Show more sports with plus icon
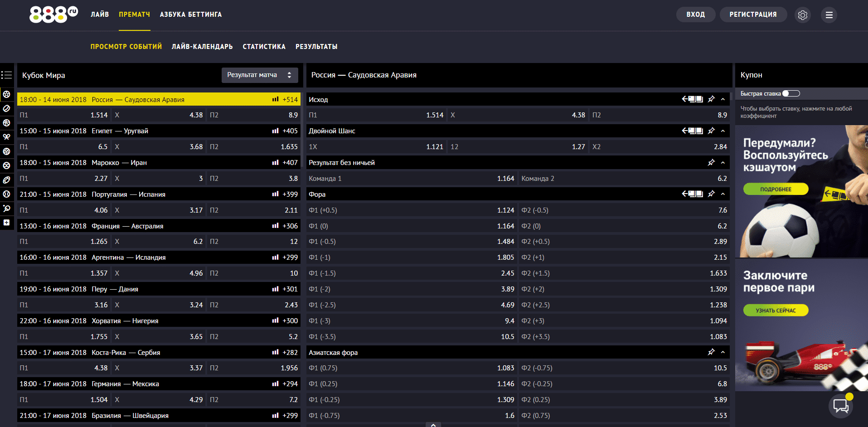 click(6, 223)
